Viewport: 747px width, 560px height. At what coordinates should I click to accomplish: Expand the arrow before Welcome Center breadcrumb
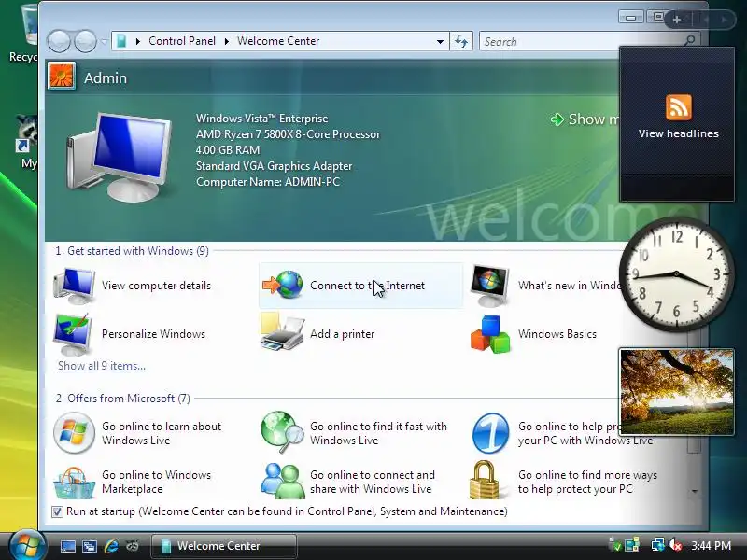coord(226,41)
